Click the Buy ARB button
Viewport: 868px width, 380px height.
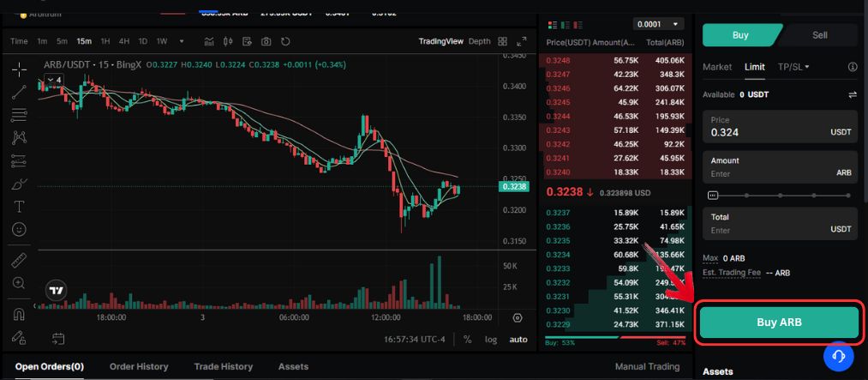click(779, 323)
